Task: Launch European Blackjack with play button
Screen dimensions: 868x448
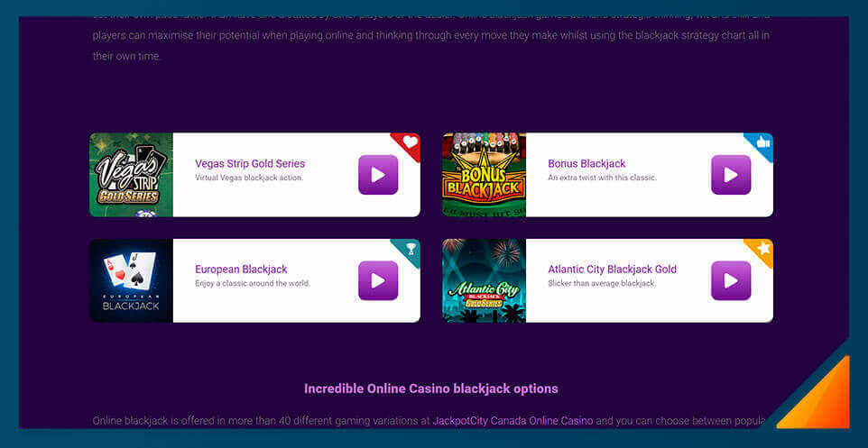Action: coord(378,280)
